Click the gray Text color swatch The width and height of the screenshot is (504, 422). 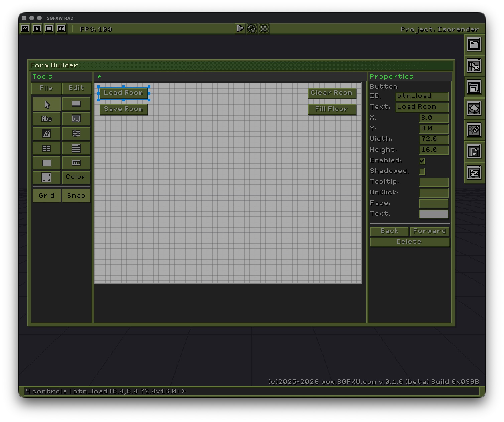pos(433,214)
